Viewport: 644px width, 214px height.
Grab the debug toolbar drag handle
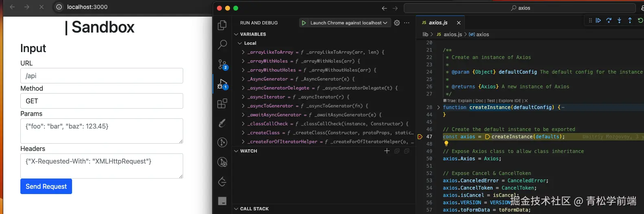click(590, 20)
